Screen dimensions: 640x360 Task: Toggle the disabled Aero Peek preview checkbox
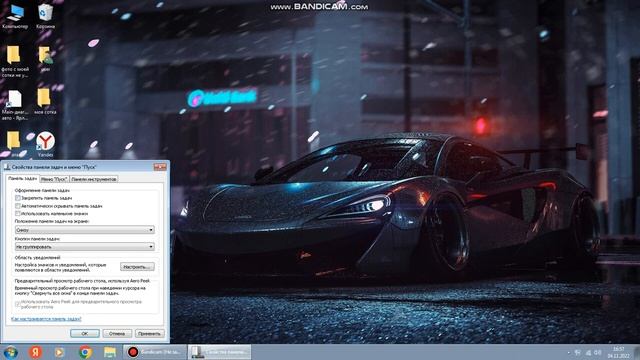pyautogui.click(x=18, y=304)
